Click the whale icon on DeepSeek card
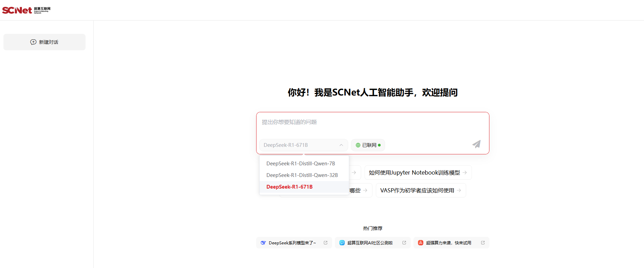The width and height of the screenshot is (644, 268). pyautogui.click(x=263, y=243)
